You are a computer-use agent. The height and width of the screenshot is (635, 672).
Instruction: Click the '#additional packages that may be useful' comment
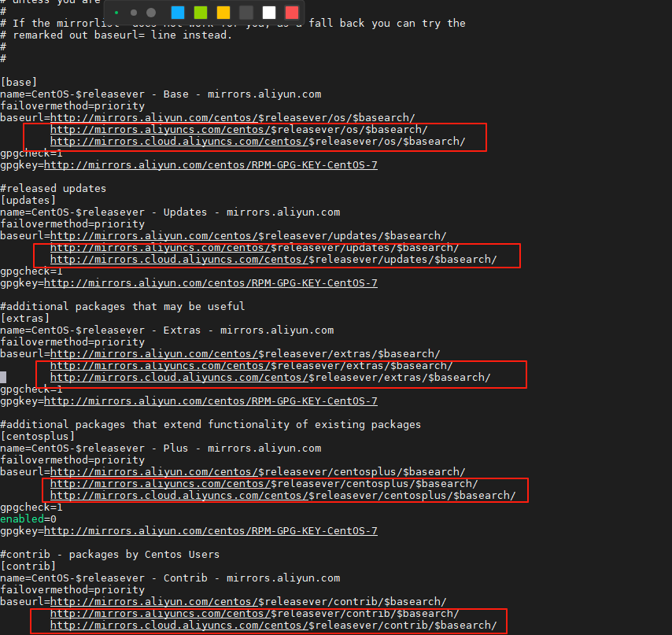coord(123,306)
